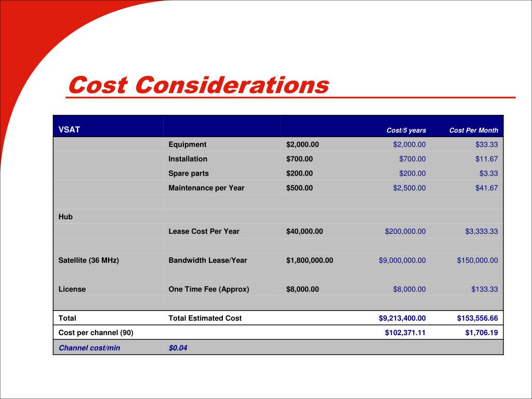The width and height of the screenshot is (532, 399).
Task: Click the $9,213,400.00 total cost
Action: click(402, 318)
